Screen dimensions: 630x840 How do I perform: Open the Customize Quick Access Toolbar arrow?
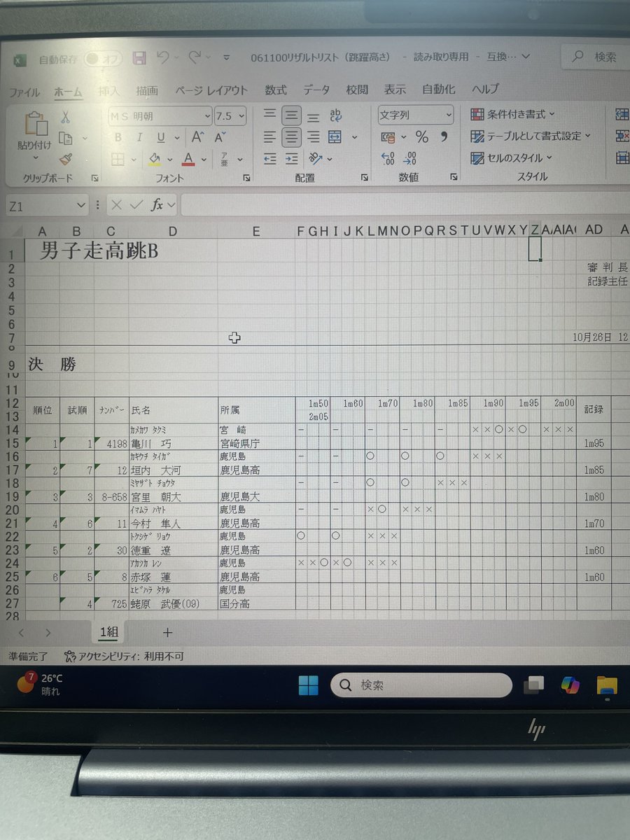[x=226, y=57]
